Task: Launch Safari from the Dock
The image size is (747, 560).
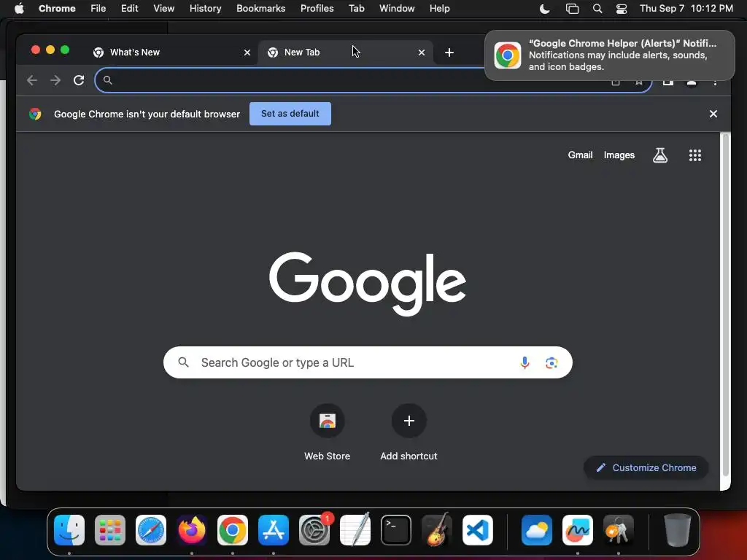Action: (151, 530)
